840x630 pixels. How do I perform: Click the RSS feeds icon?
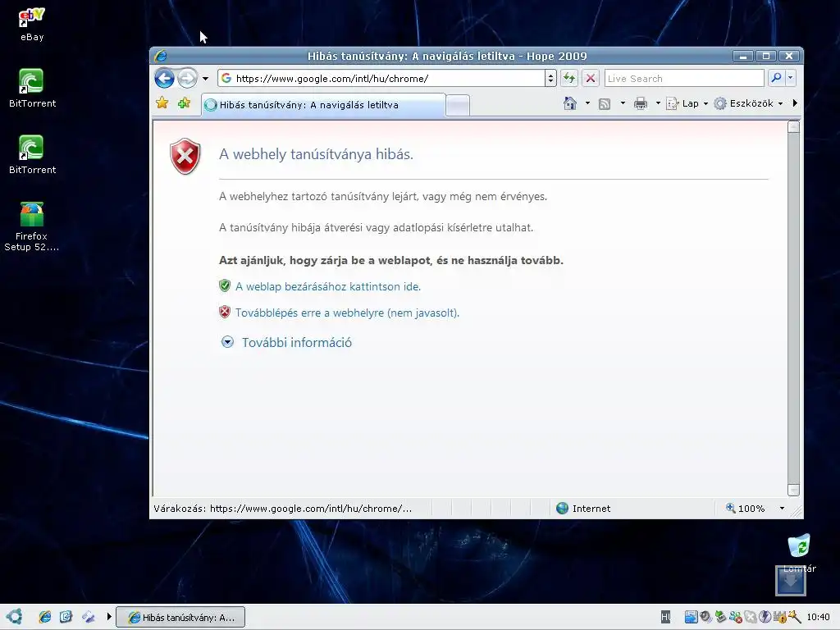point(605,103)
